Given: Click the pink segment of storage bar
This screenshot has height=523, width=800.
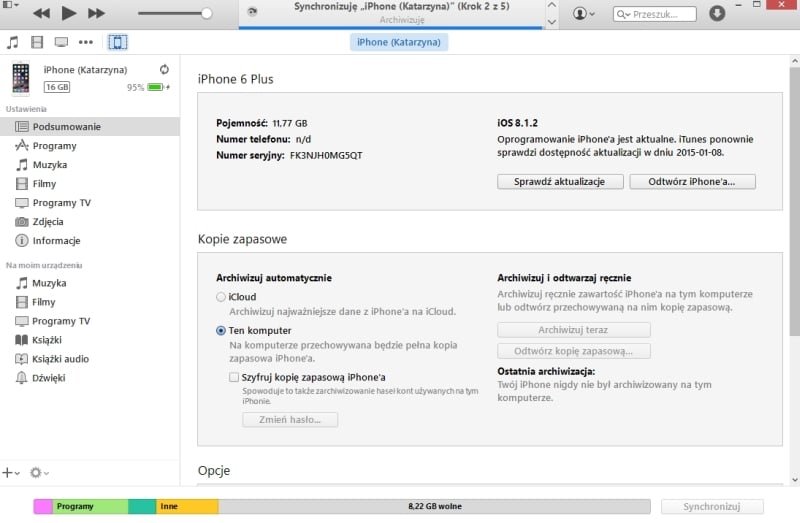Looking at the screenshot, I should [x=43, y=506].
